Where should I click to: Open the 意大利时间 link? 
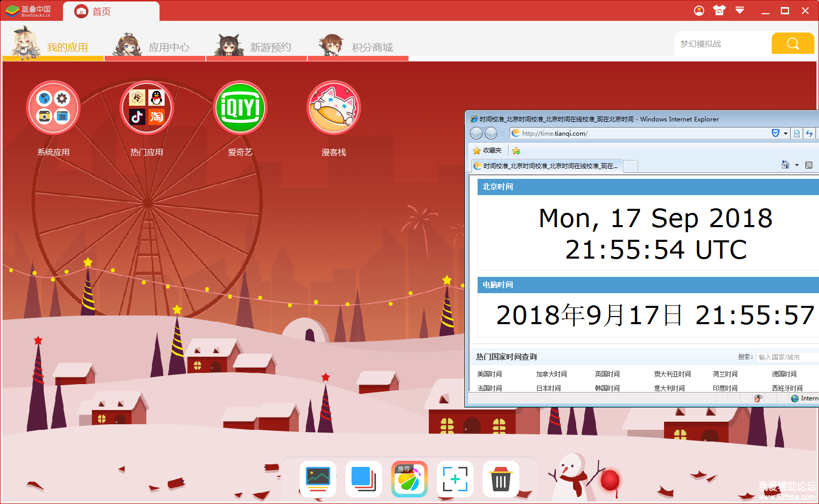tap(669, 388)
